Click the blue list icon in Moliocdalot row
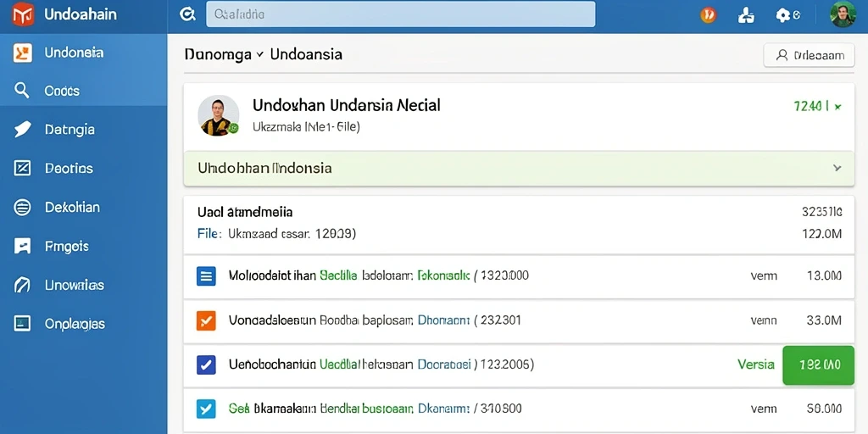 (x=207, y=275)
